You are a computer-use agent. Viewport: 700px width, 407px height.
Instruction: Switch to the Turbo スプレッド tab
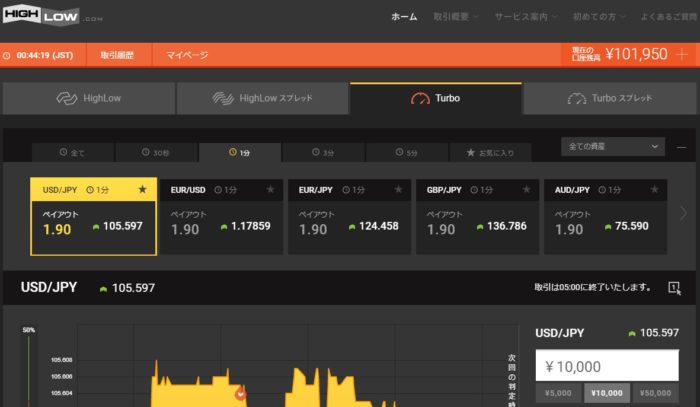coord(609,99)
